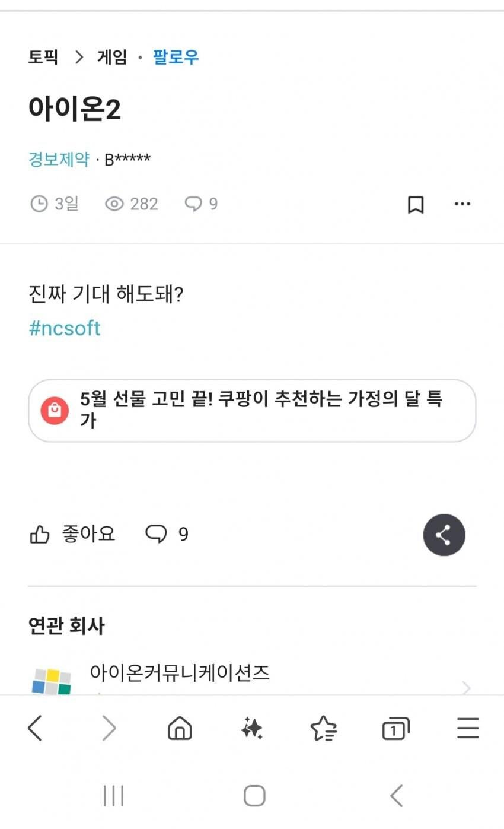The image size is (504, 829).
Task: Open the #ncsoft hashtag link
Action: tap(65, 328)
